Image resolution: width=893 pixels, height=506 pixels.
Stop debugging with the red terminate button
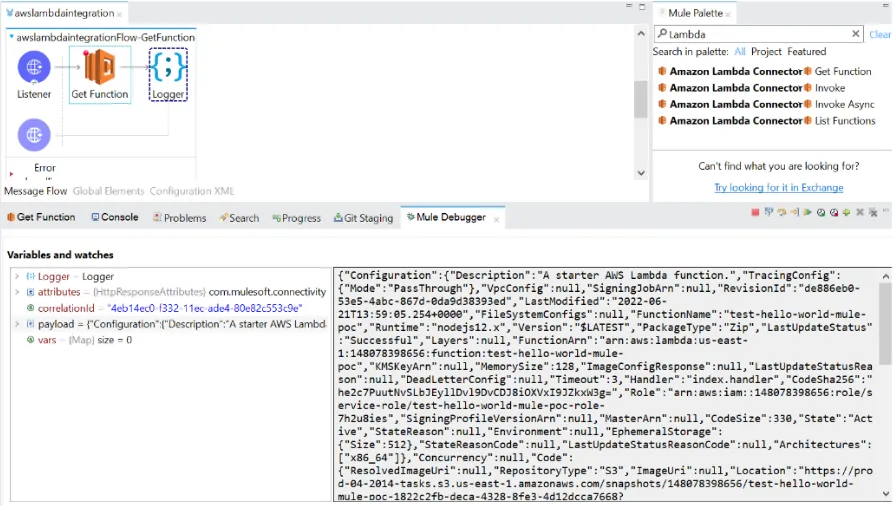click(x=755, y=213)
